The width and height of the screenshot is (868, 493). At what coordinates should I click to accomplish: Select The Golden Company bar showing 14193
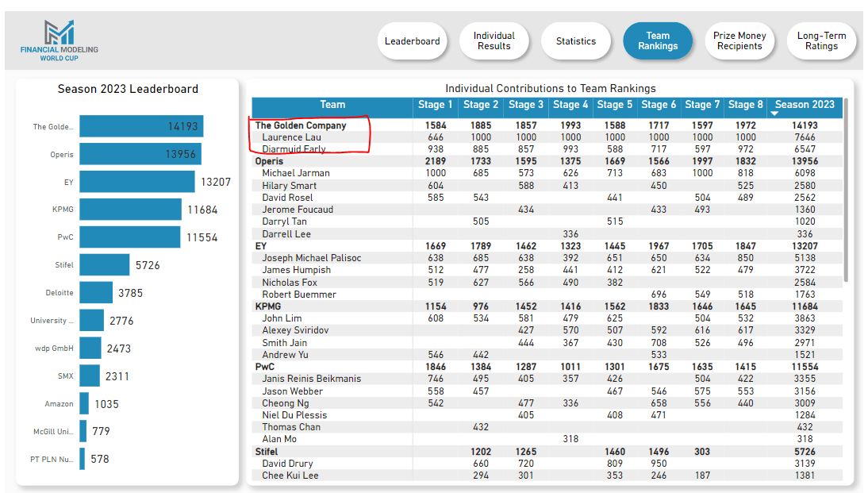(141, 126)
